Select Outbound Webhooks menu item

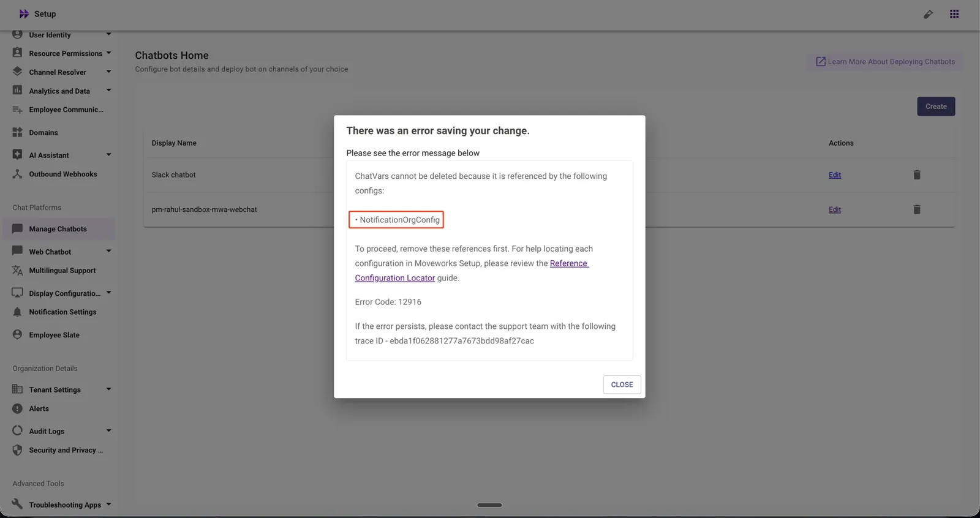coord(63,175)
